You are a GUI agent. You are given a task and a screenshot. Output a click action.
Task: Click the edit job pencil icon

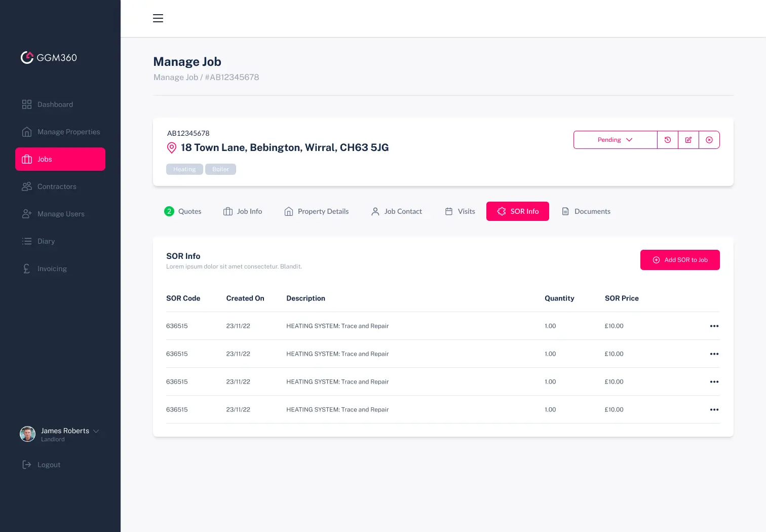point(688,140)
